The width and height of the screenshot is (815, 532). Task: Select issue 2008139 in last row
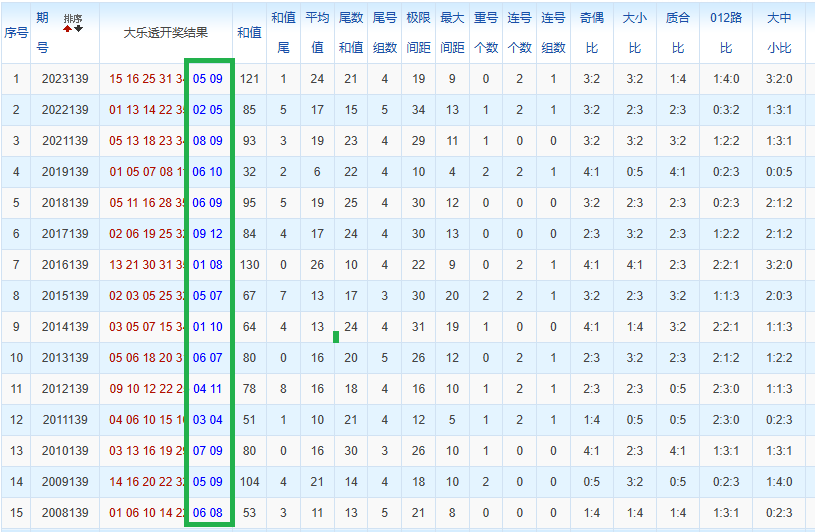pos(65,513)
